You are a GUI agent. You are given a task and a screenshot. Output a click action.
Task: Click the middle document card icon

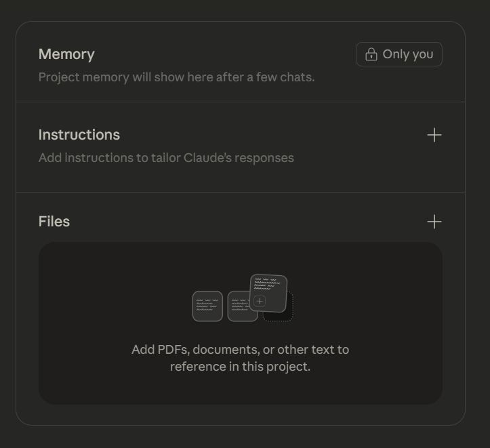[x=241, y=307]
